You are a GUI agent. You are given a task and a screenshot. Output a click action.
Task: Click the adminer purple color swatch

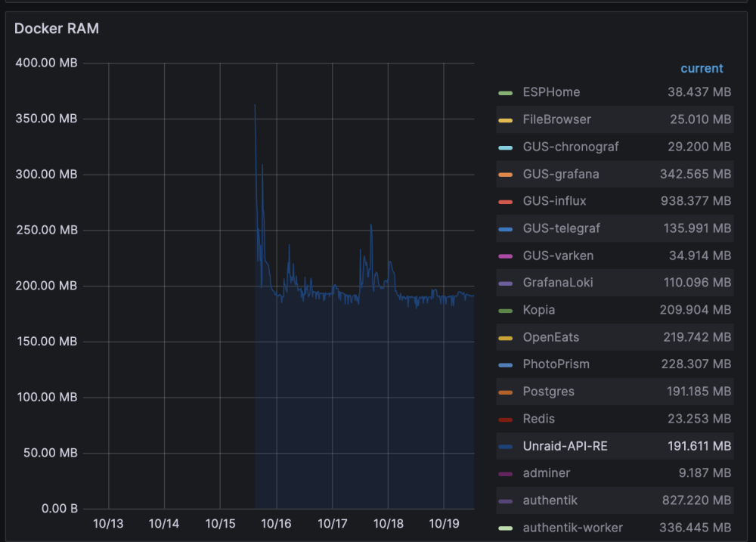pos(505,474)
